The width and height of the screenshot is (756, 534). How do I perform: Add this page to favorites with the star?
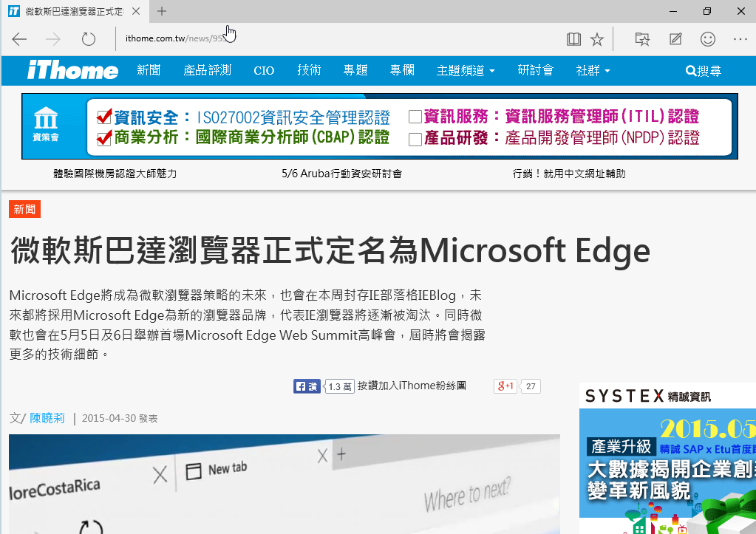click(x=598, y=38)
